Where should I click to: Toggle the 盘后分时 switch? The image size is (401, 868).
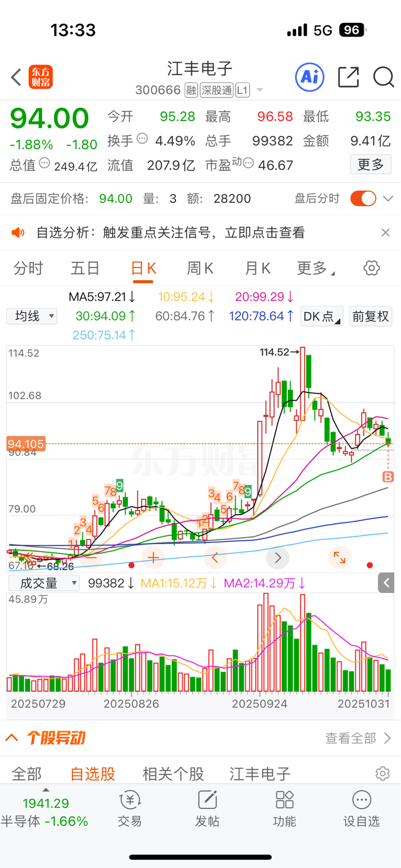[x=363, y=199]
